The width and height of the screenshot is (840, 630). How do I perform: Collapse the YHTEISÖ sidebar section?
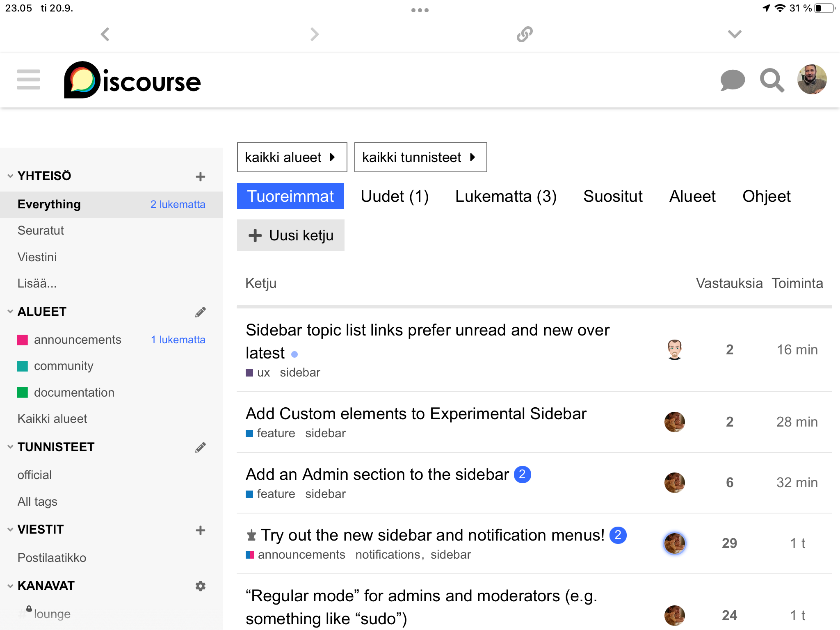coord(10,176)
